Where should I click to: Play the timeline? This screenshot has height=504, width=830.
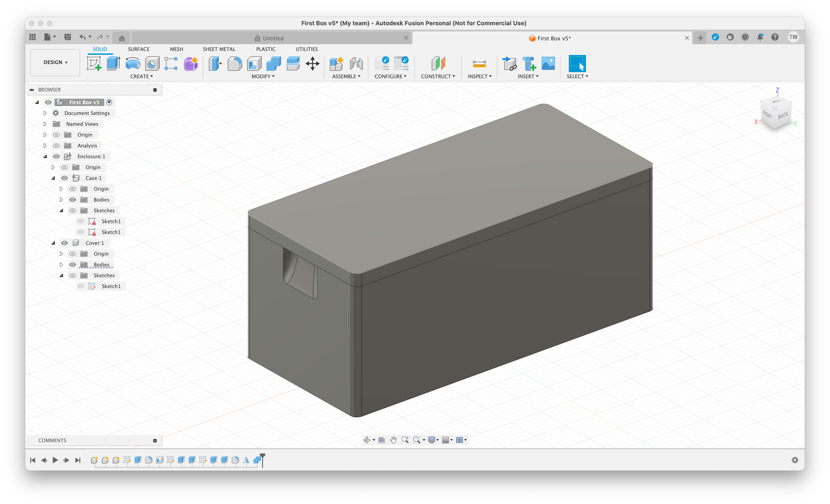coord(55,460)
